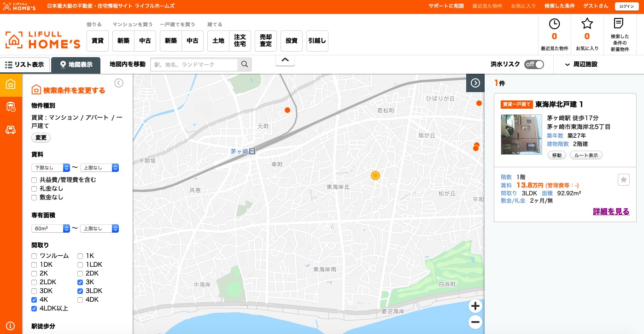Open the recently viewed properties clock icon

click(554, 24)
